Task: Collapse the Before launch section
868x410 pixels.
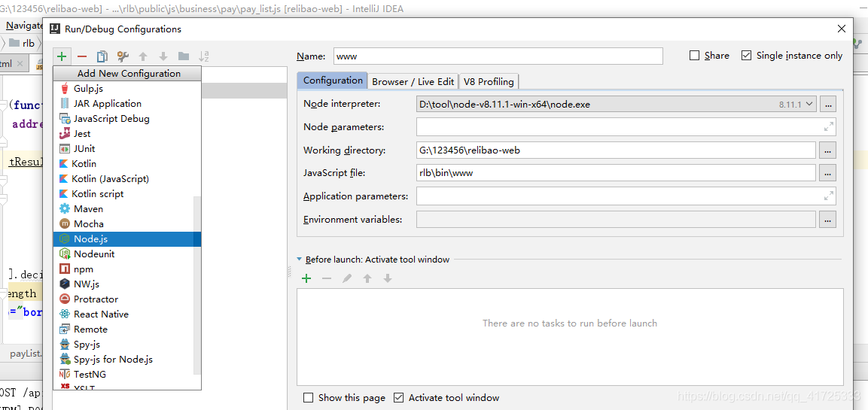Action: [300, 260]
